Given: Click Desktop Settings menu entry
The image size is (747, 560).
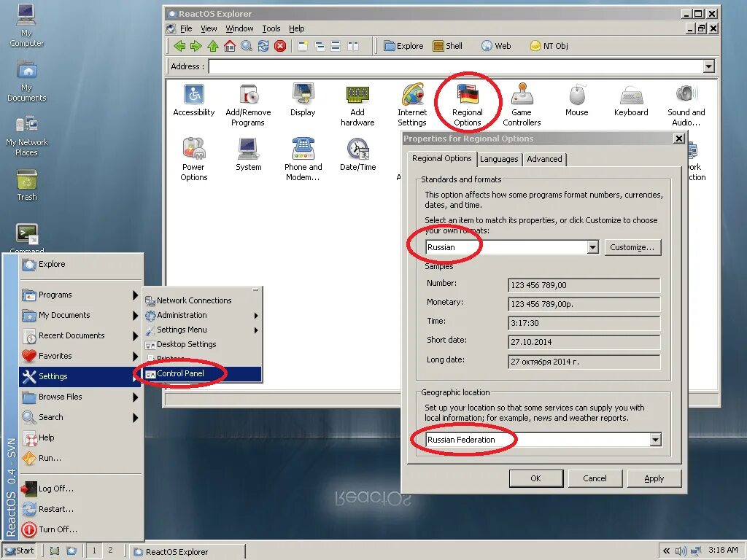Looking at the screenshot, I should 203,344.
